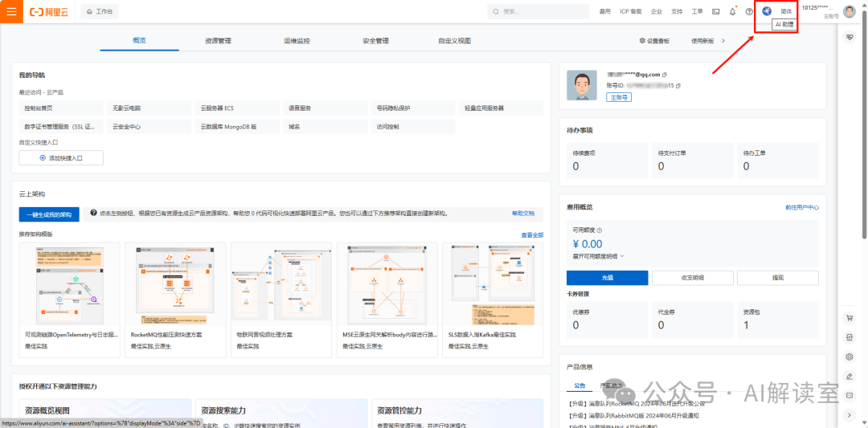Open the 帮助文档 link
The height and width of the screenshot is (428, 868).
pyautogui.click(x=523, y=213)
